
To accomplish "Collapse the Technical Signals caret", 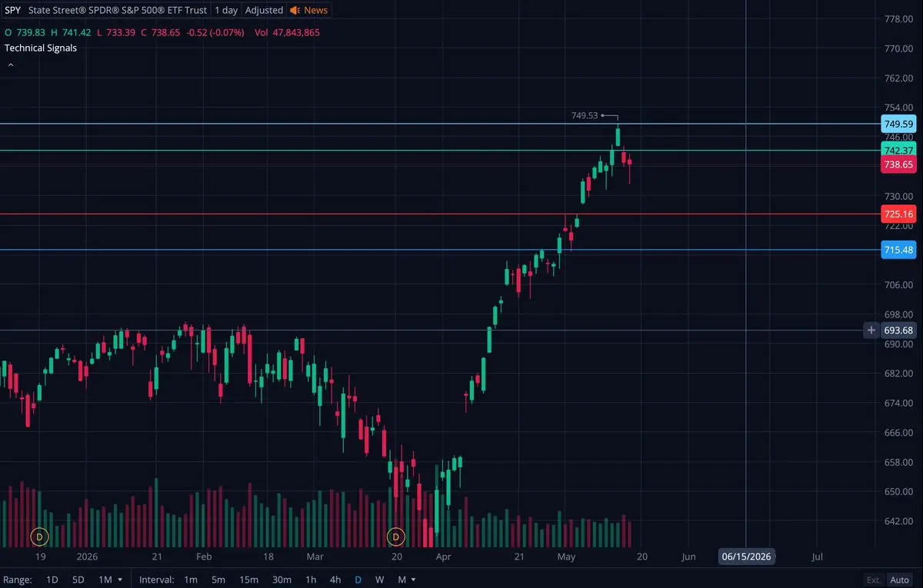I will (10, 65).
